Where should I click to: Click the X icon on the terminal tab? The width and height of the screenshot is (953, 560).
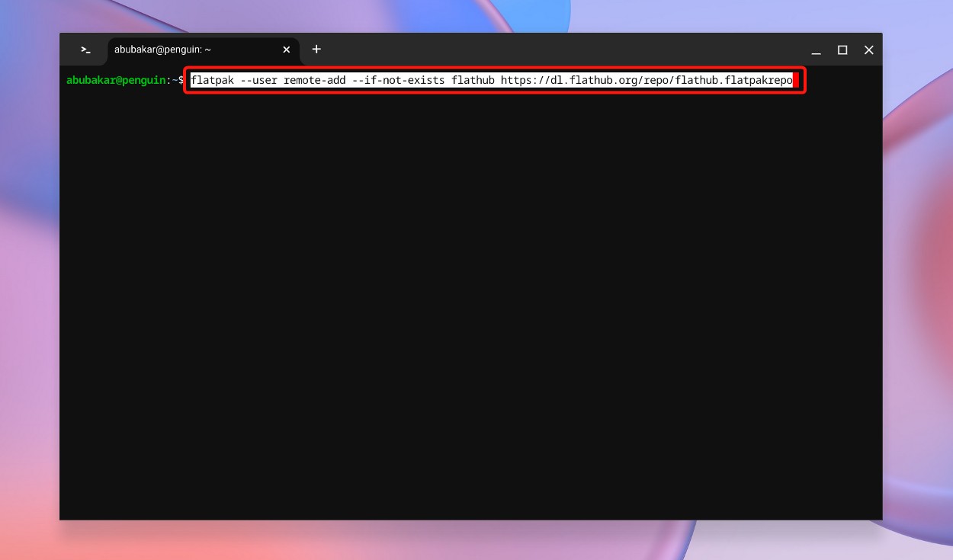pyautogui.click(x=286, y=50)
